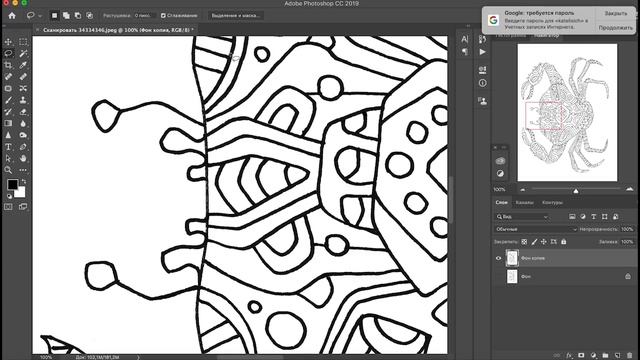Create a new layer via panel icon
640x360 pixels.
coord(617,356)
